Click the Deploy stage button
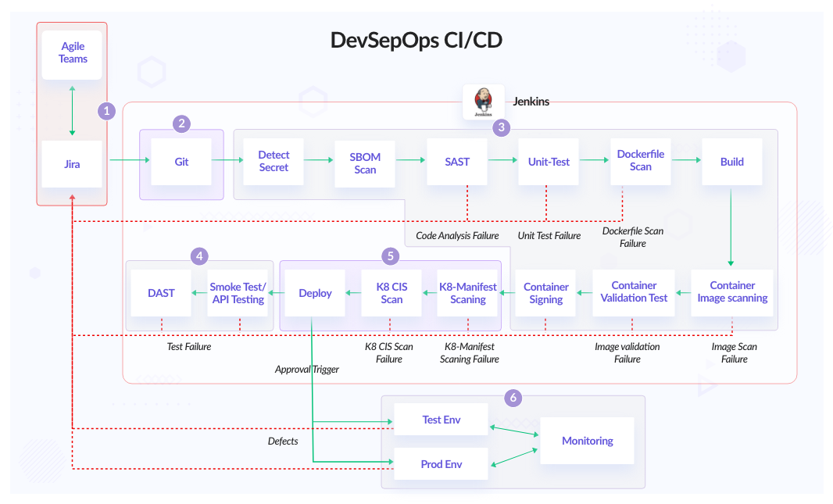The width and height of the screenshot is (833, 504). (314, 293)
